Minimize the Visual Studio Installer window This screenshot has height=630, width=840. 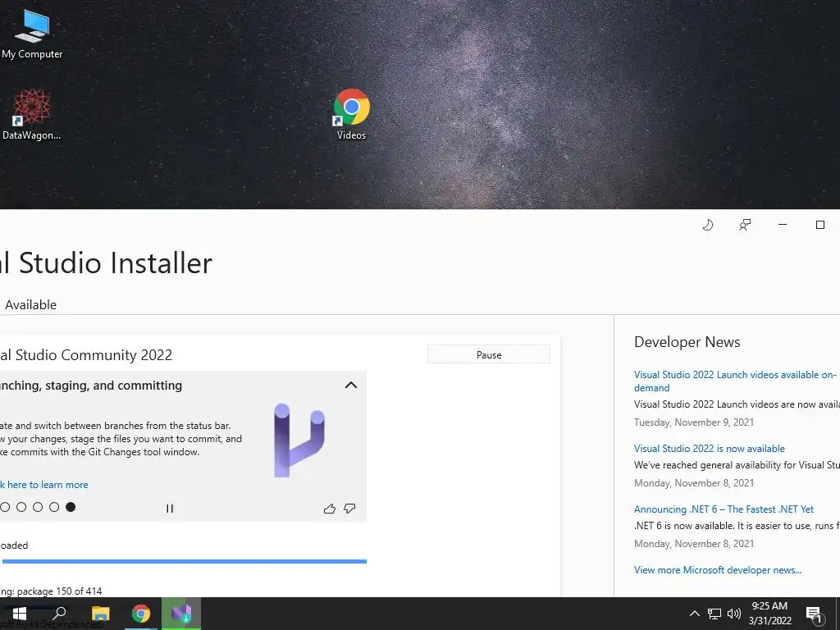pos(782,225)
